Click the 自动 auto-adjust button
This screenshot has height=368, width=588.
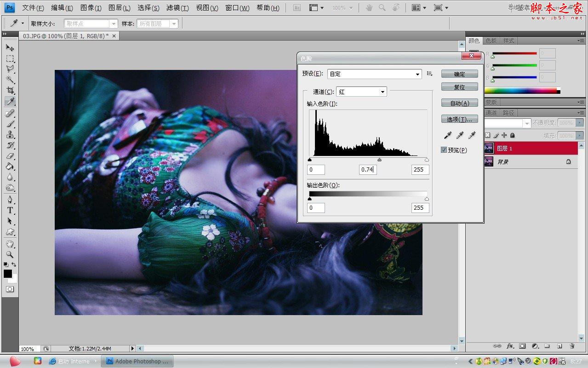click(459, 103)
